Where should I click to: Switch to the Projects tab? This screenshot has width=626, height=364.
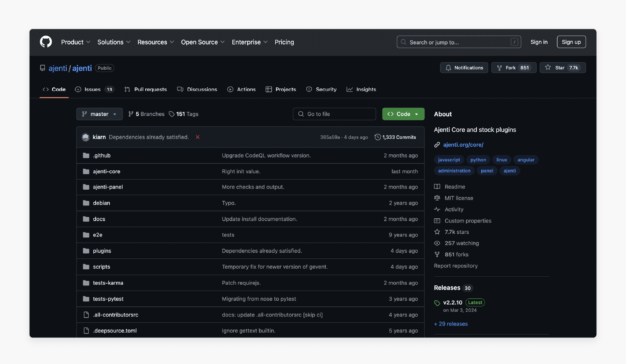281,89
